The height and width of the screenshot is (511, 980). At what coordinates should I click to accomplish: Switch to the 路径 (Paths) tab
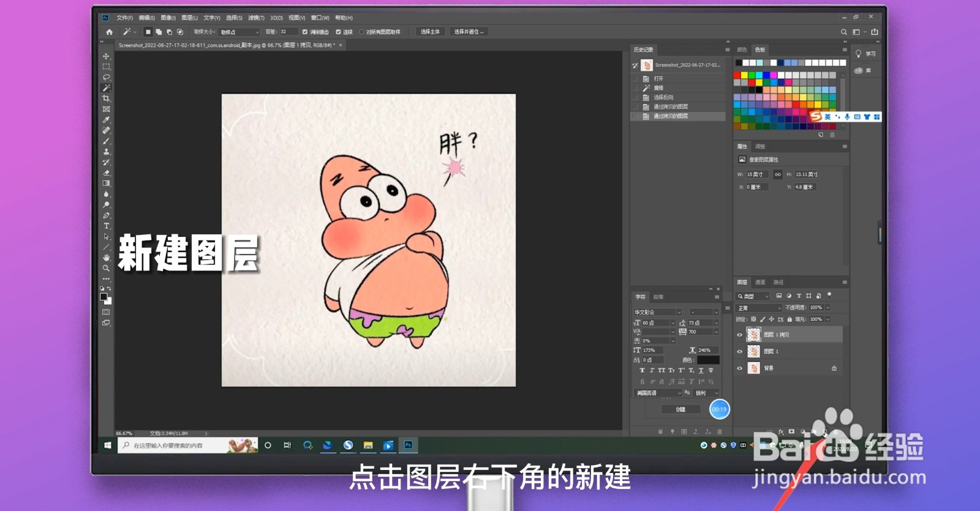[778, 282]
